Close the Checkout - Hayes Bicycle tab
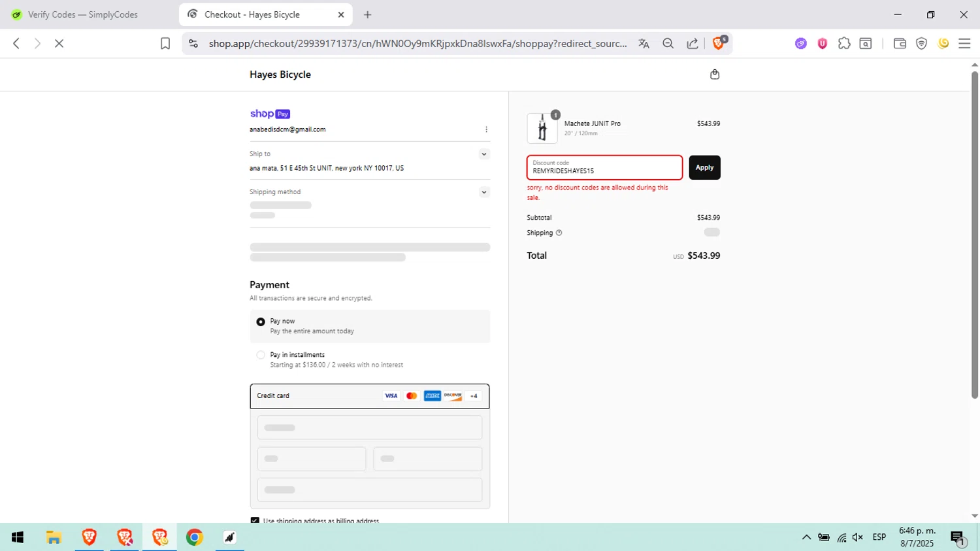This screenshot has width=980, height=551. [x=341, y=14]
